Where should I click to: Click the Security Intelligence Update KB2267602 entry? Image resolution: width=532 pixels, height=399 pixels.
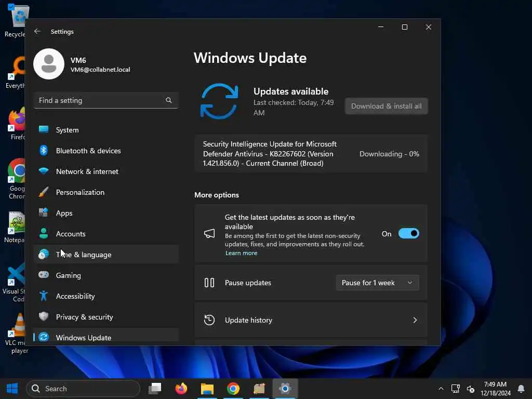coord(311,154)
